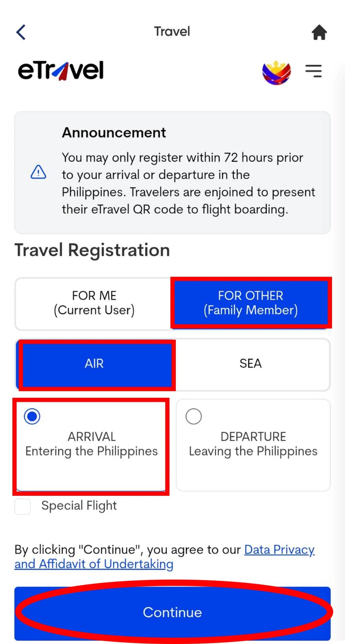Viewport: 345px width, 644px height.
Task: Choose the AIR travel option
Action: pos(94,364)
